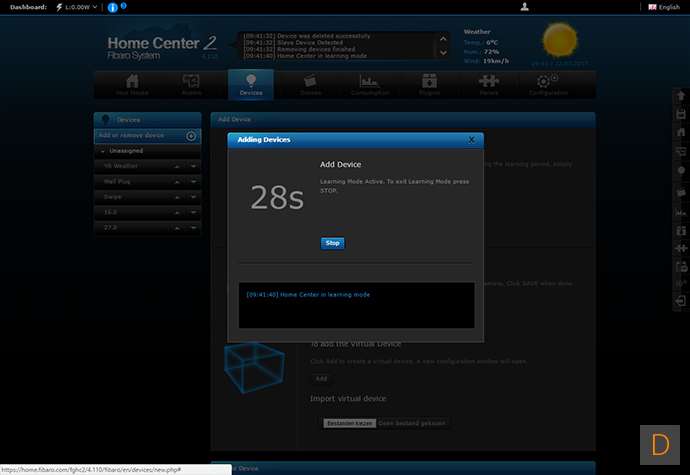Click the file chooser button for import
Screen dimensions: 690x475
(350, 423)
